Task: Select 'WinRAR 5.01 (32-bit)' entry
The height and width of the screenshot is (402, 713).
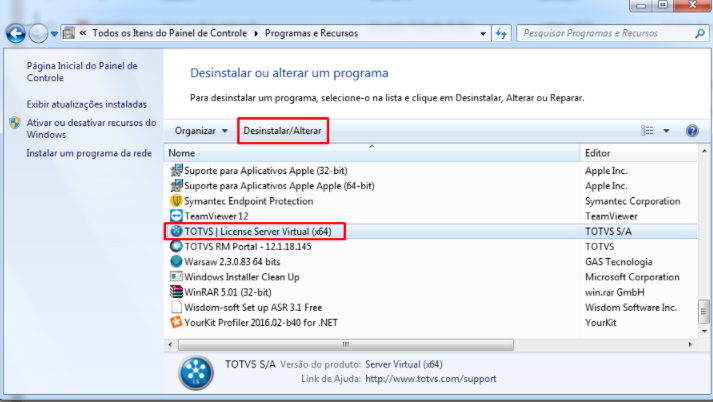Action: tap(228, 292)
